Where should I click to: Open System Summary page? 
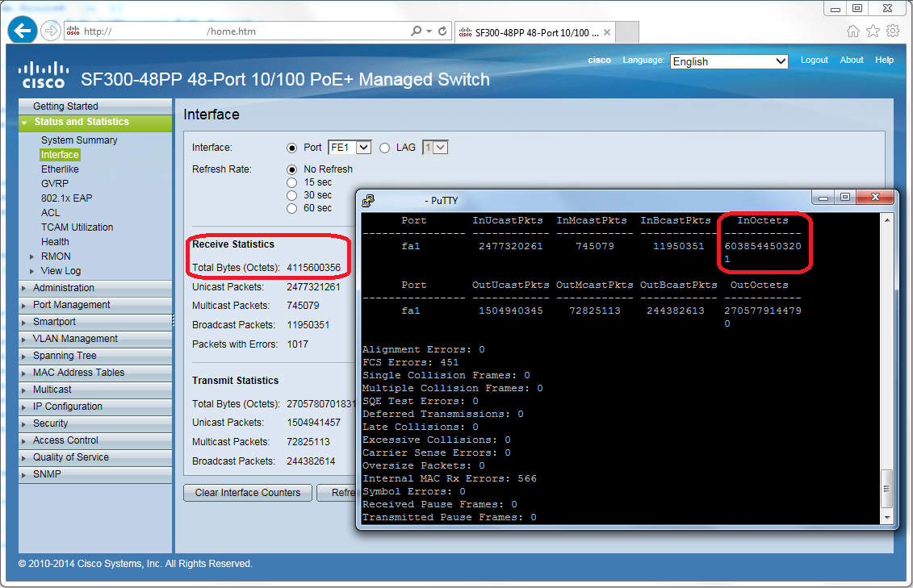(x=79, y=140)
